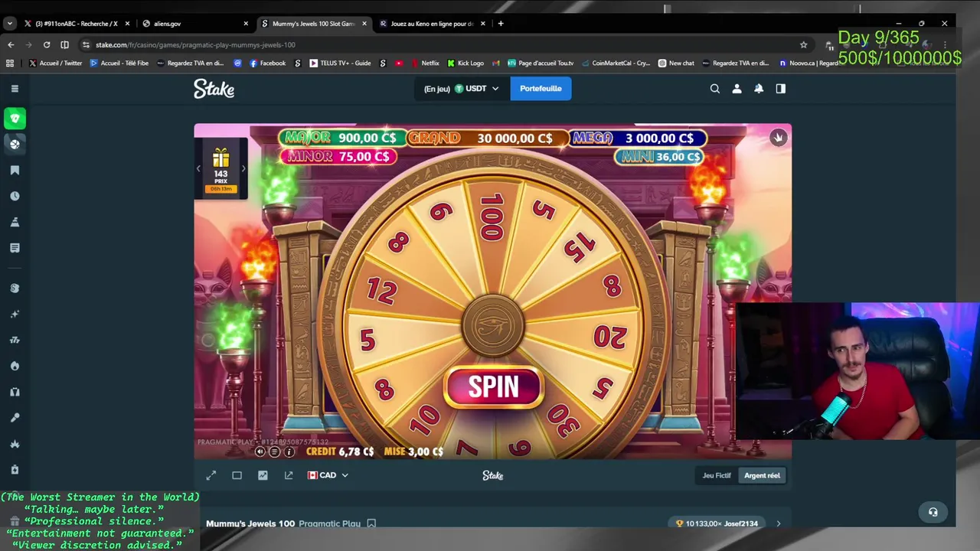Open slot game info icon
The image size is (980, 551).
pyautogui.click(x=289, y=452)
